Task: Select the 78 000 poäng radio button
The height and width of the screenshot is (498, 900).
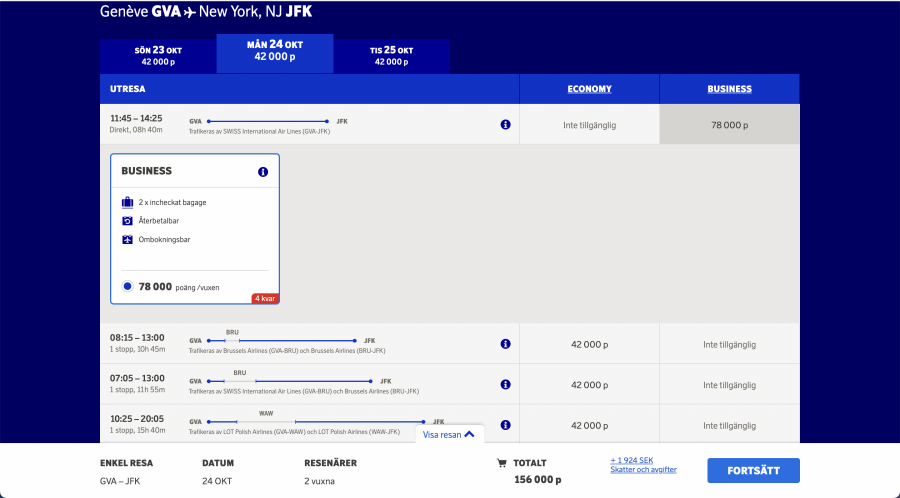Action: click(127, 287)
